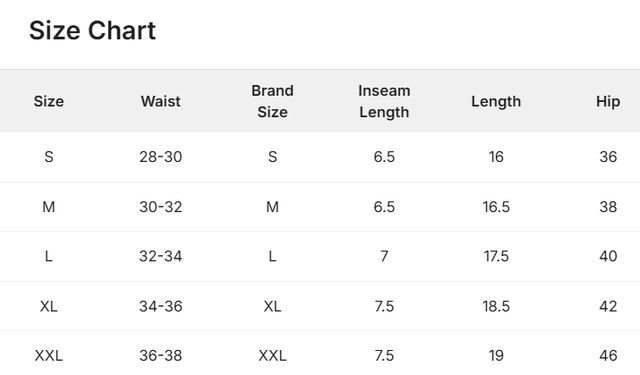Click the hip value 46
Screen dimensions: 640x375
608,355
